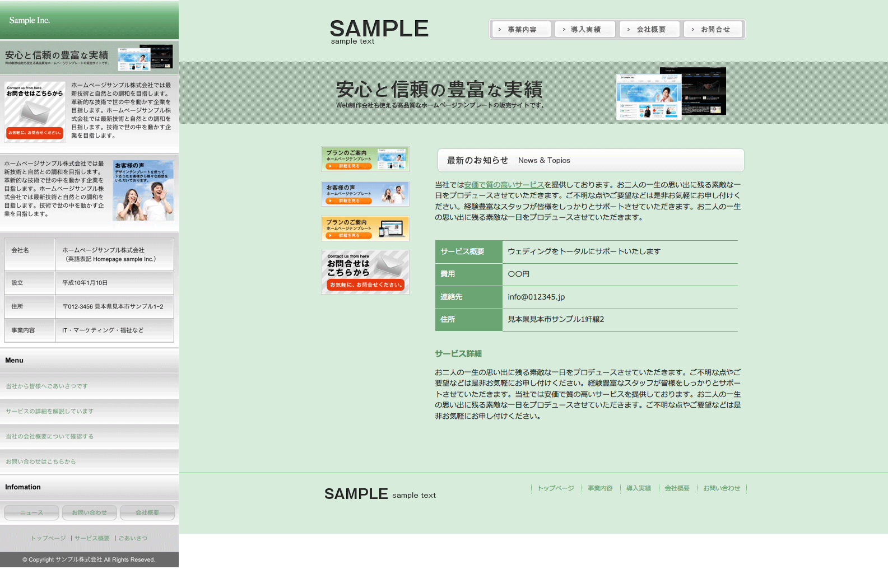Click the sidebar お客様の声 customer photo
Image resolution: width=888 pixels, height=588 pixels.
[x=143, y=190]
